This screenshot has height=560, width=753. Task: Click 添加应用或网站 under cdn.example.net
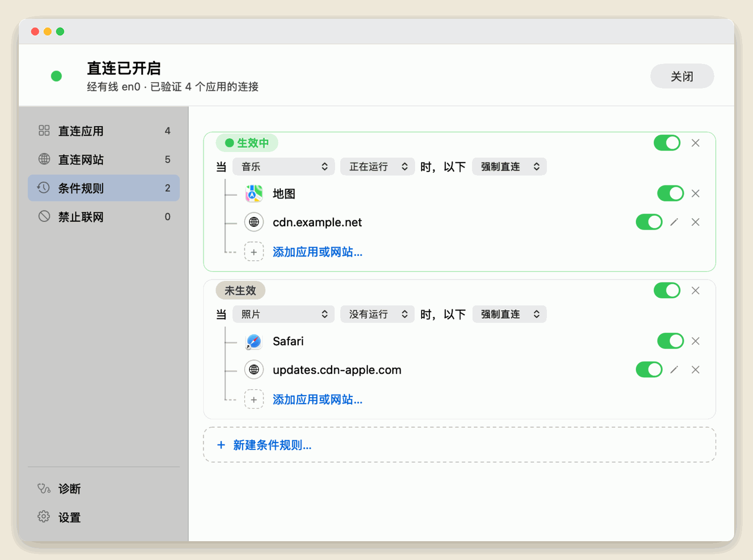coord(318,252)
